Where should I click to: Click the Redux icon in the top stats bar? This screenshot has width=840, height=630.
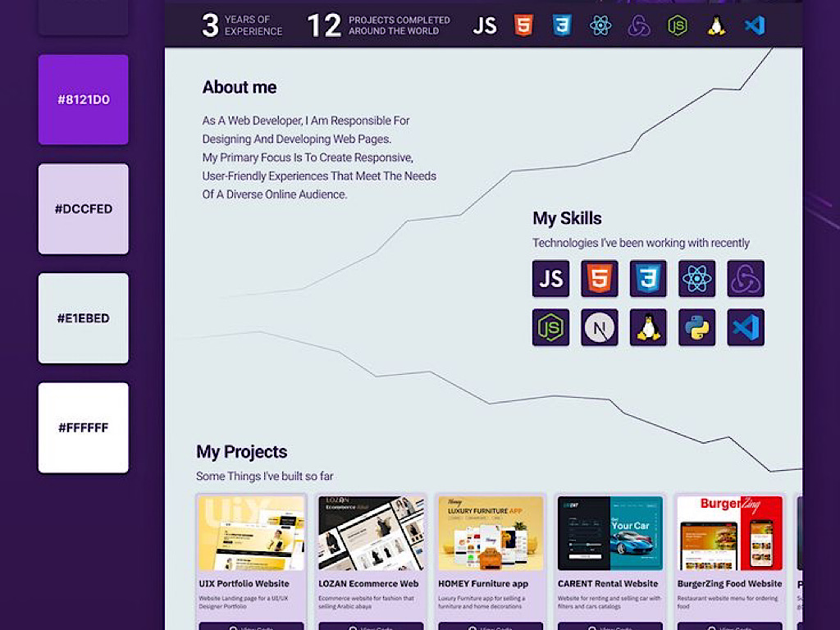[x=639, y=25]
